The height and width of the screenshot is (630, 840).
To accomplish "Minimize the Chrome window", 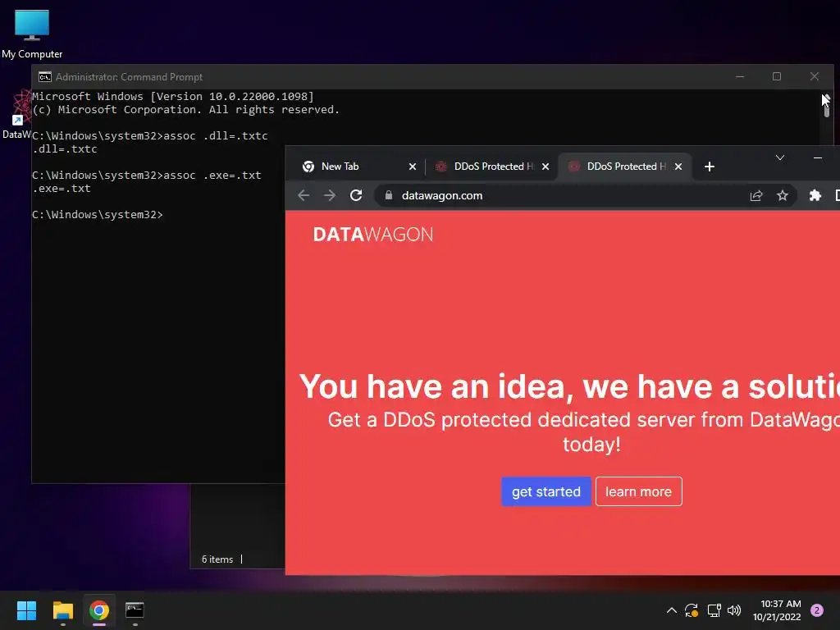I will (818, 157).
